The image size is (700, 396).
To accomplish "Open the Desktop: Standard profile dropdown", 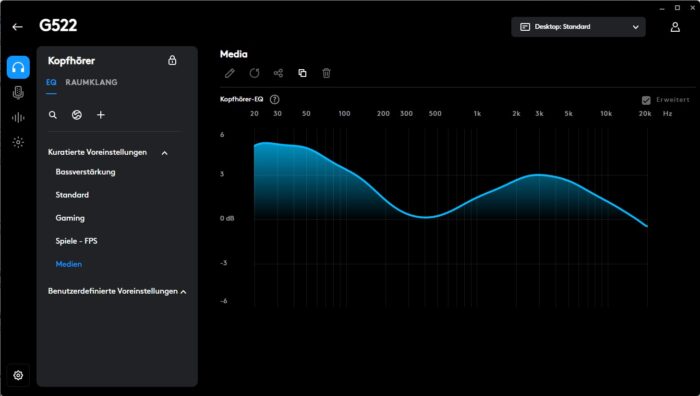I will pos(578,27).
